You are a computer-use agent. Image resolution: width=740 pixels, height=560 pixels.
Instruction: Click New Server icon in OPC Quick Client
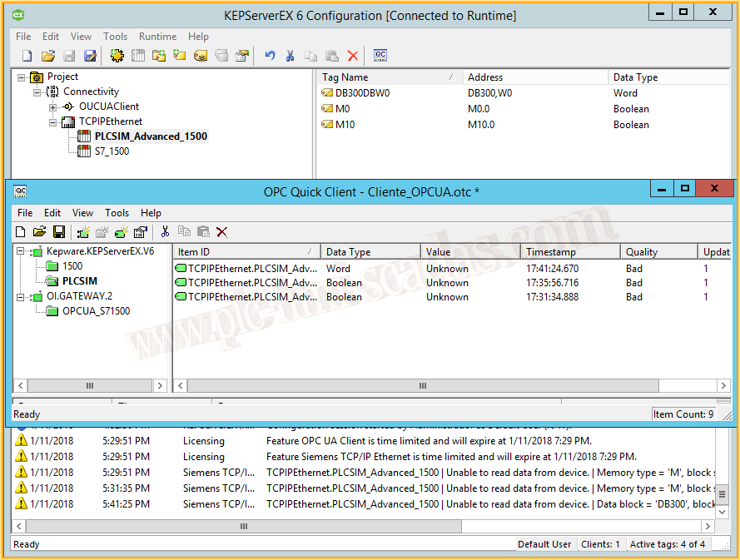pos(83,232)
